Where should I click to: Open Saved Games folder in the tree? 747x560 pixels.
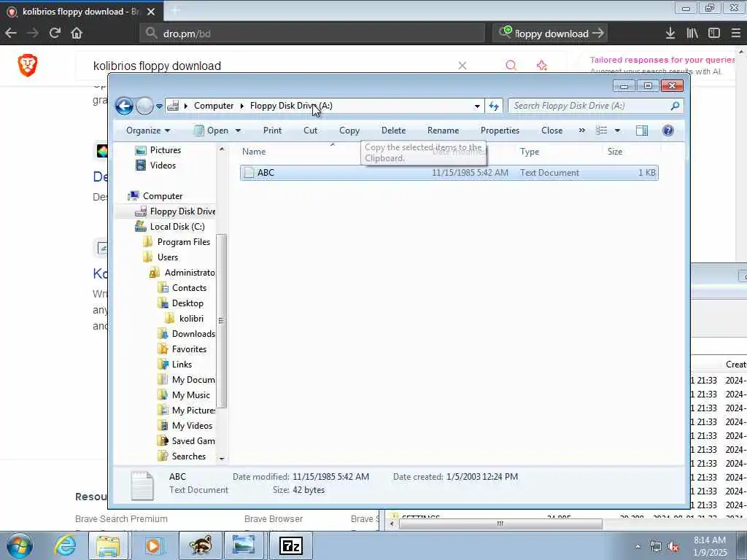193,441
